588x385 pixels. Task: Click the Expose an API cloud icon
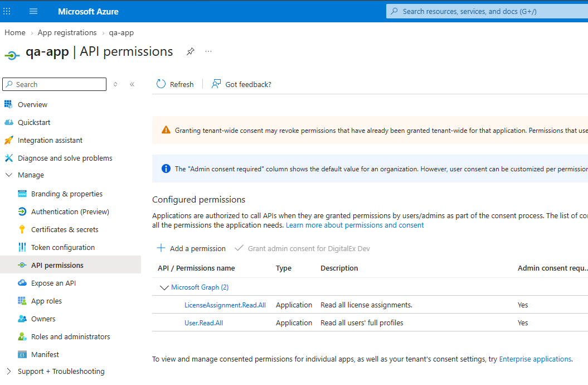[x=22, y=283]
